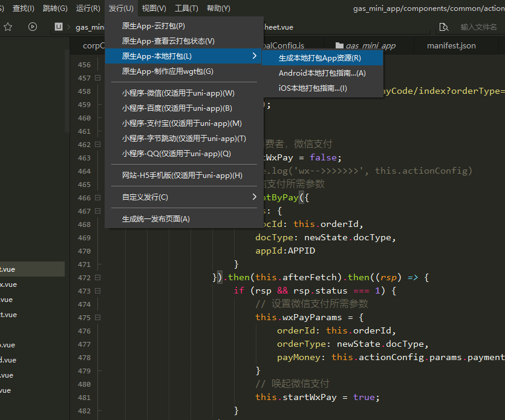Expand the 原生App-本地打包 submenu arrow
Screen dimensions: 505x420
tap(255, 56)
